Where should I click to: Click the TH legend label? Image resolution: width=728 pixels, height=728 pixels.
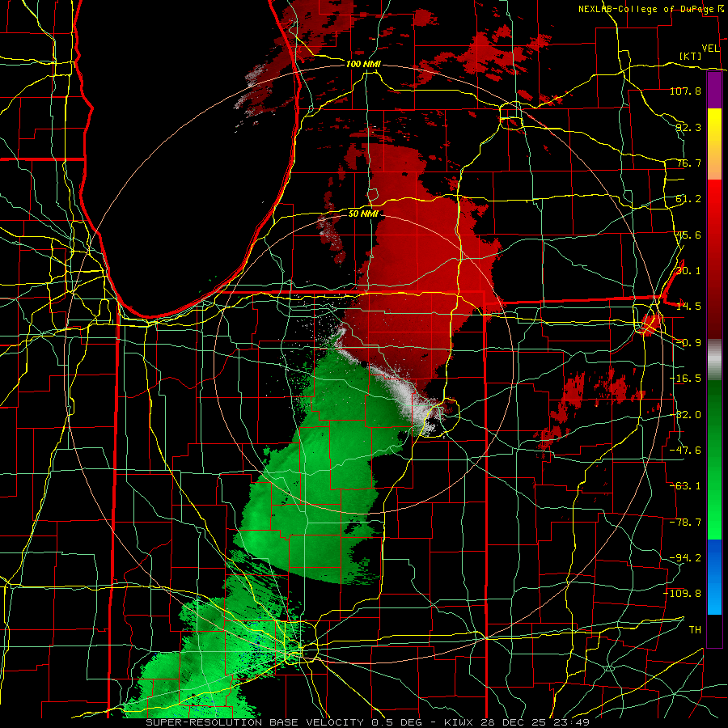tap(695, 630)
